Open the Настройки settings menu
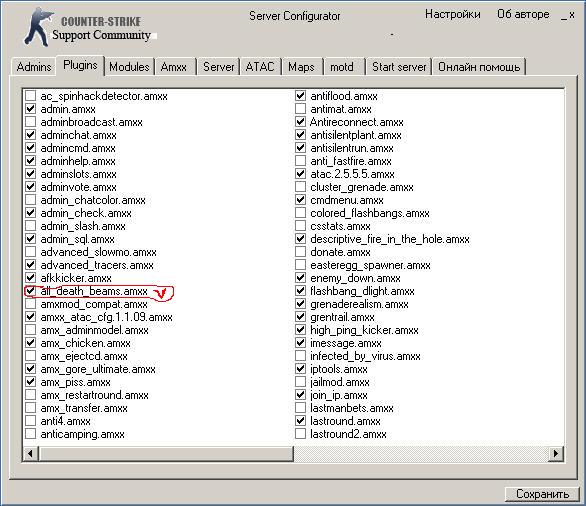Viewport: 586px width, 506px height. click(x=453, y=14)
